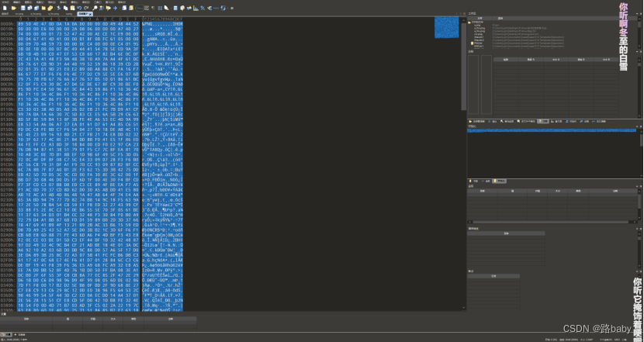Select the highlighted blue line in output panel

tap(552, 130)
